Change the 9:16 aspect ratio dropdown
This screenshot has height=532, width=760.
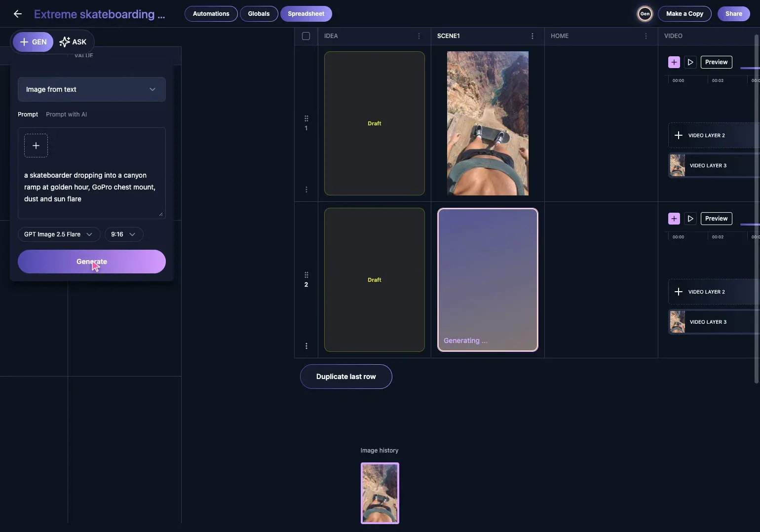(x=124, y=234)
